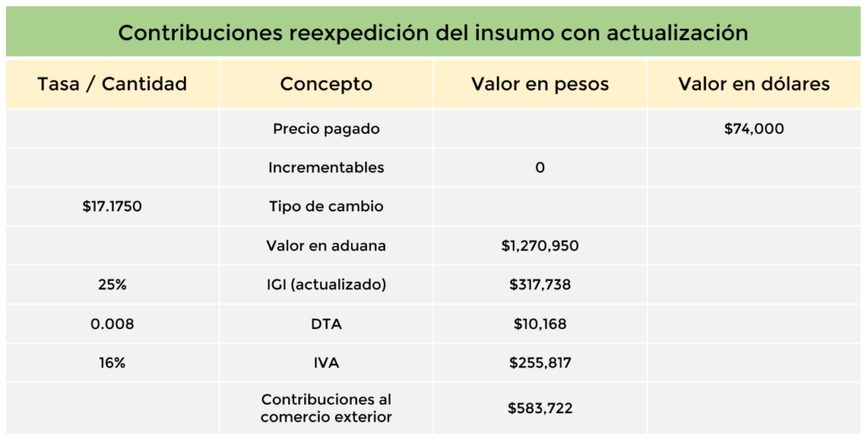The width and height of the screenshot is (868, 442).
Task: Select the 25% IGI rate cell
Action: coord(113,285)
